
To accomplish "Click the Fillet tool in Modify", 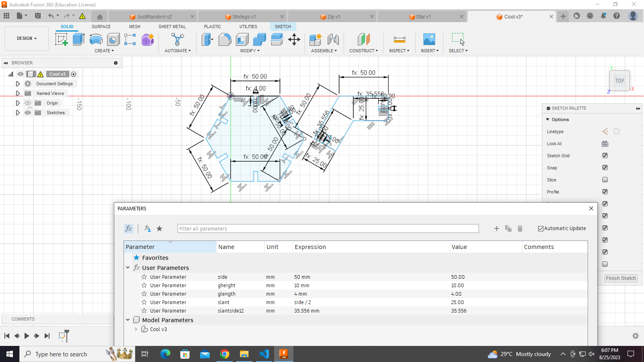I will 225,39.
